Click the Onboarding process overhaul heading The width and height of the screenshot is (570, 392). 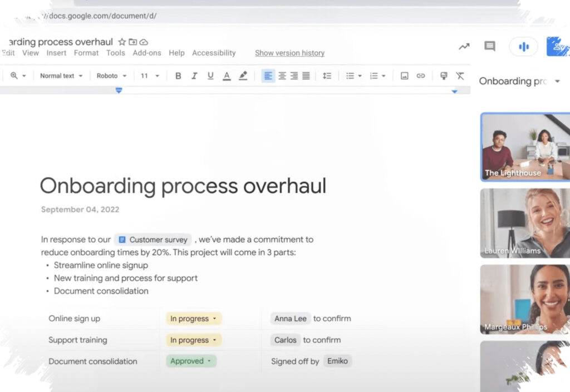coord(183,186)
